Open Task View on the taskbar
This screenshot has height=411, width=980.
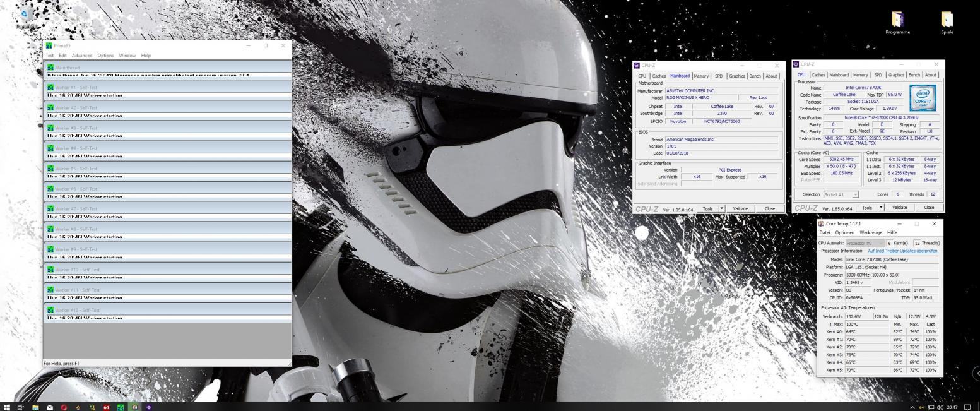pyautogui.click(x=21, y=407)
